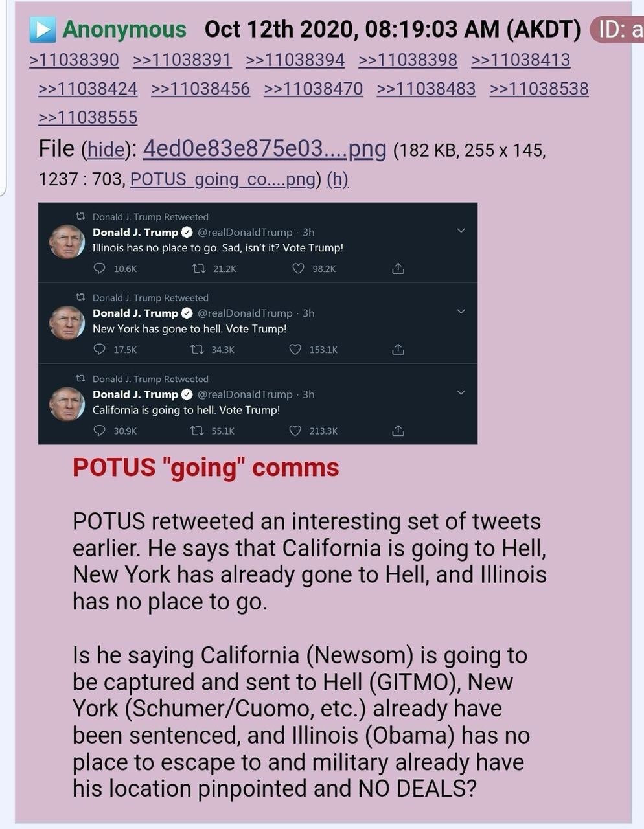Image resolution: width=644 pixels, height=829 pixels.
Task: Click the poster ID badge
Action: [617, 30]
